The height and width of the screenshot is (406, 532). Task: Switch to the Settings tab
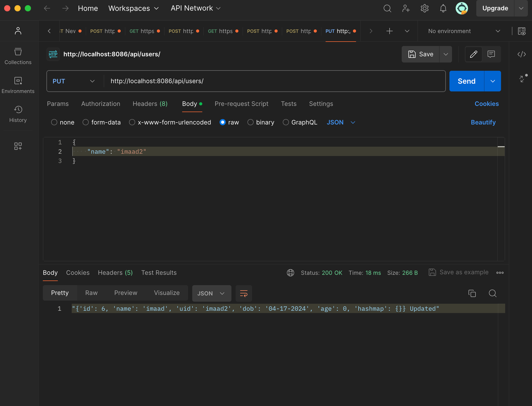pyautogui.click(x=321, y=104)
